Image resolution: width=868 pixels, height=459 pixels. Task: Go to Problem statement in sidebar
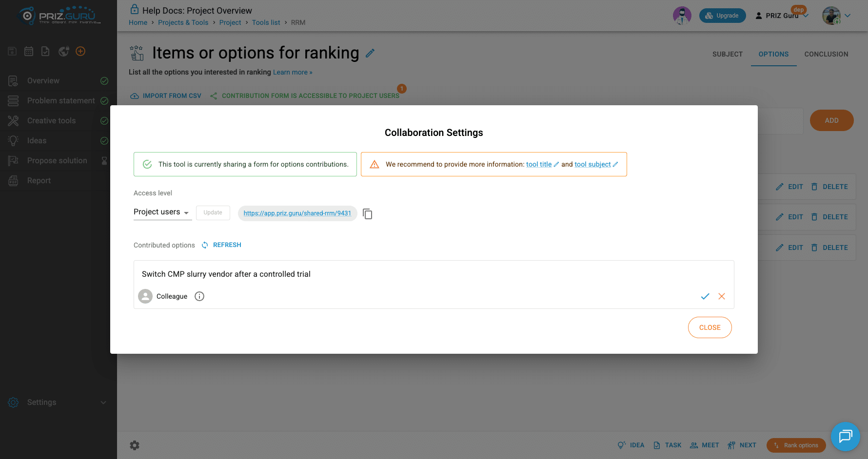58,101
